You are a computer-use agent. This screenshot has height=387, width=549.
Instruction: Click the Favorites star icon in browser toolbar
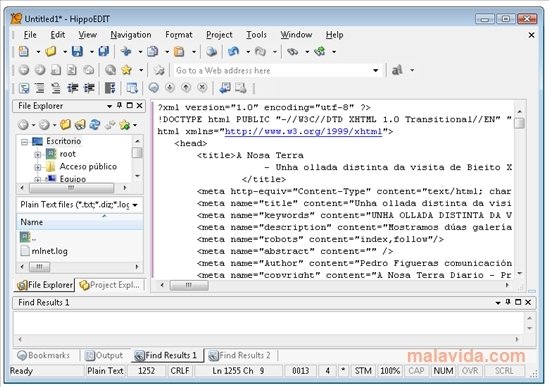click(x=127, y=70)
